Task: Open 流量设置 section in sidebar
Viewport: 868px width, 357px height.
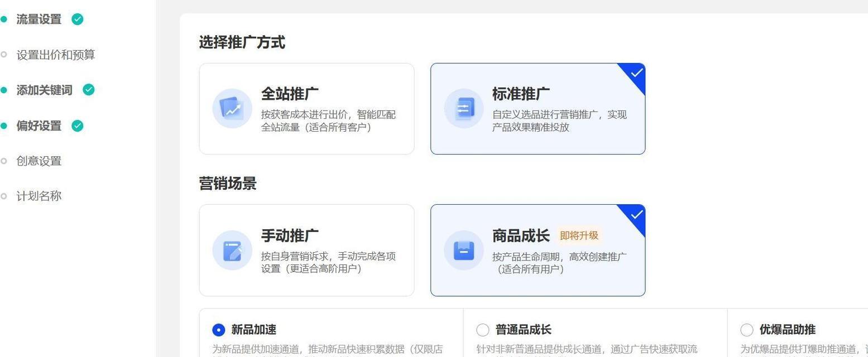Action: pos(39,19)
